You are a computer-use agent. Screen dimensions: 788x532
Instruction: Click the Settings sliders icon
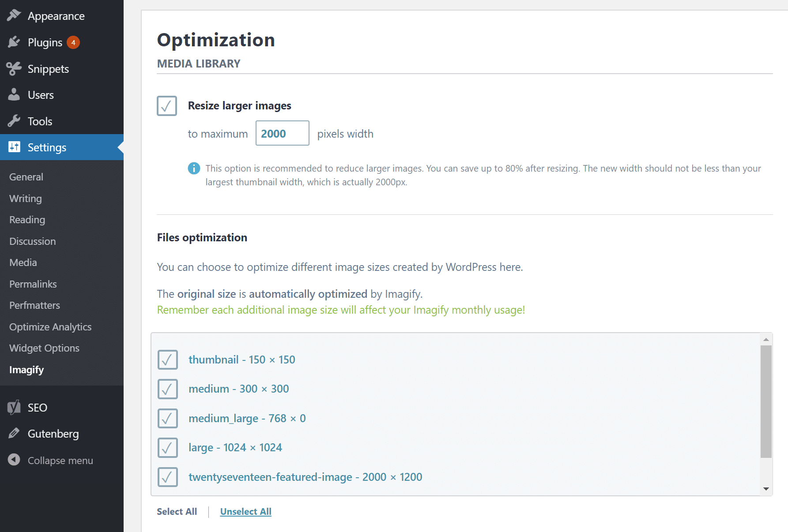coord(14,147)
